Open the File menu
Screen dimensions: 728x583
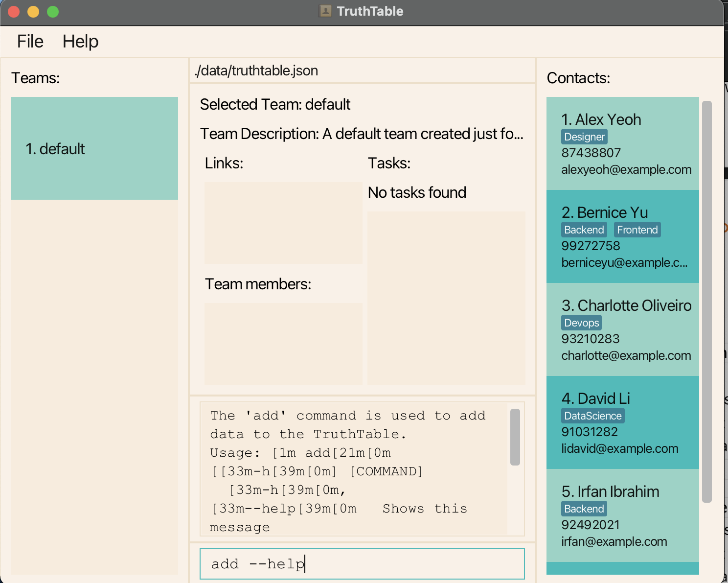click(30, 42)
